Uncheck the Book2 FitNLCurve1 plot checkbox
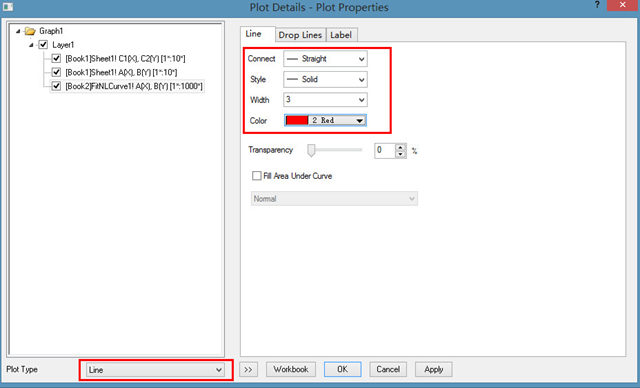Viewport: 640px width, 388px height. click(x=56, y=86)
